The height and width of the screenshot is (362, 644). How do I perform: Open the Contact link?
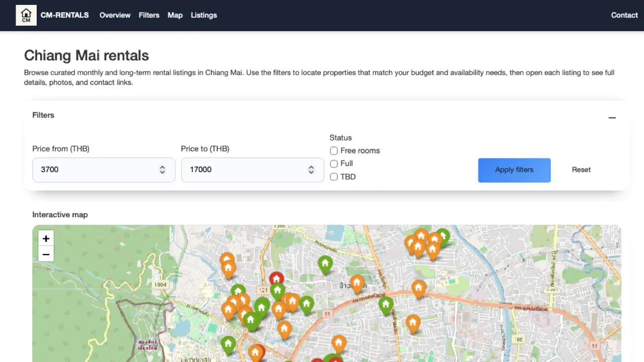624,15
